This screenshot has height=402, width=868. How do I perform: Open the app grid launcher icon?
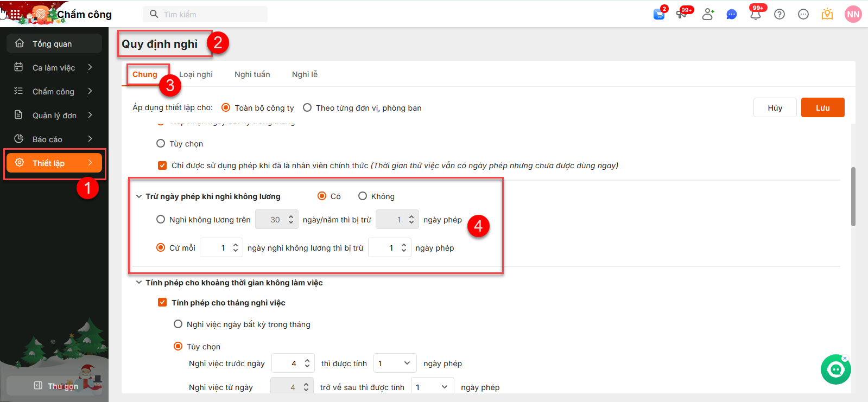tap(15, 14)
